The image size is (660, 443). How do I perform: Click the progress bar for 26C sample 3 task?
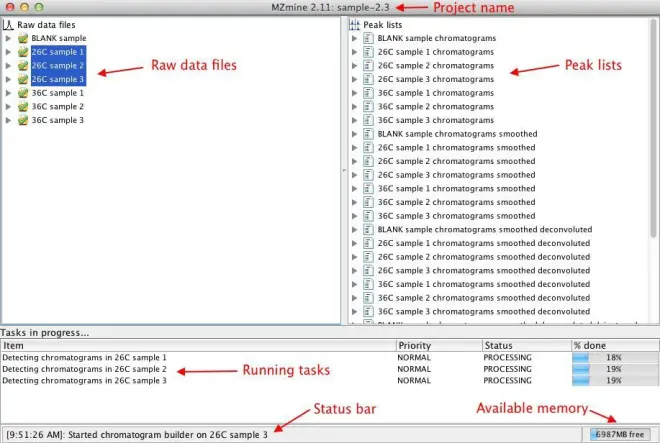[x=615, y=381]
